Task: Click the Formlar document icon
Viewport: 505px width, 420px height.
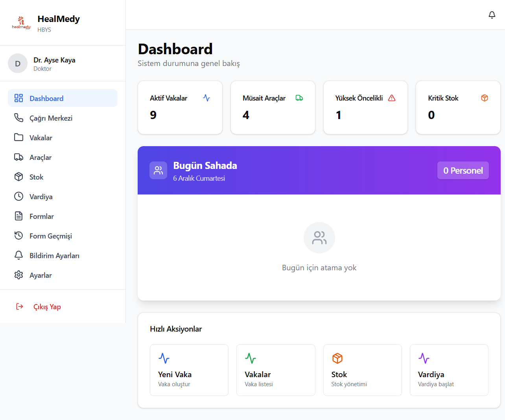Action: point(18,216)
